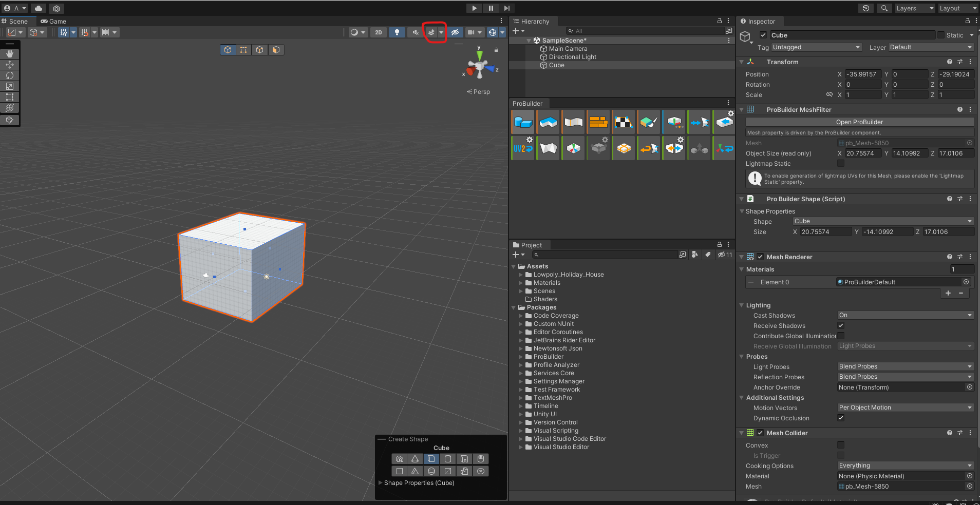Open the ProBuilder Material Editor brick icon
The image size is (980, 505).
coord(598,122)
